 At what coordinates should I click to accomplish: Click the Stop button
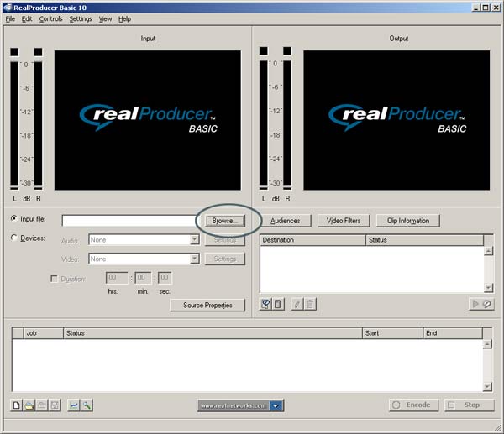(x=470, y=405)
